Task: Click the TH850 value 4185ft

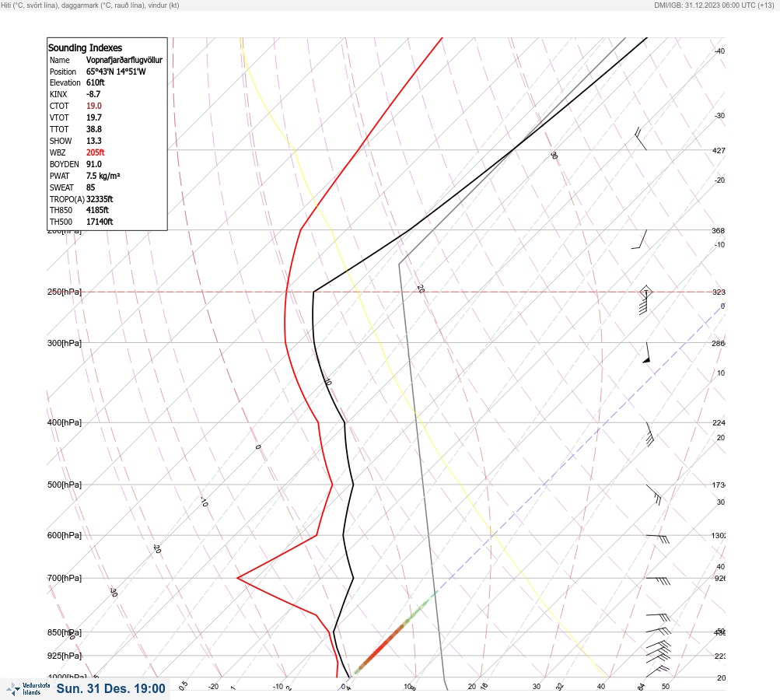Action: (x=97, y=210)
